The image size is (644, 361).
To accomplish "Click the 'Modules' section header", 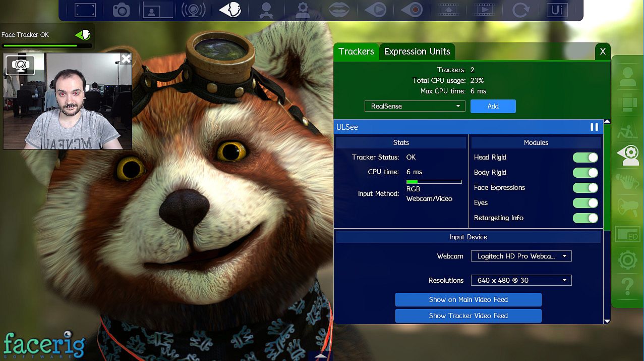I will pos(536,143).
